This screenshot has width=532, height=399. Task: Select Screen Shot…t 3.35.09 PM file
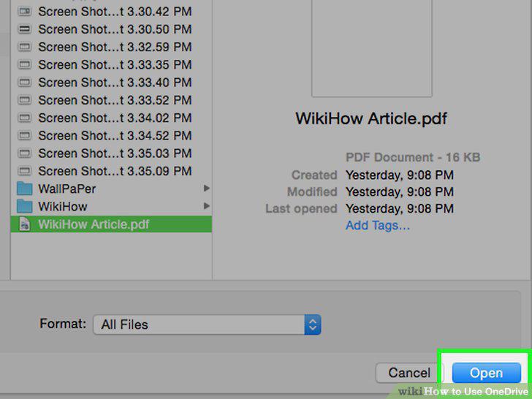[111, 171]
